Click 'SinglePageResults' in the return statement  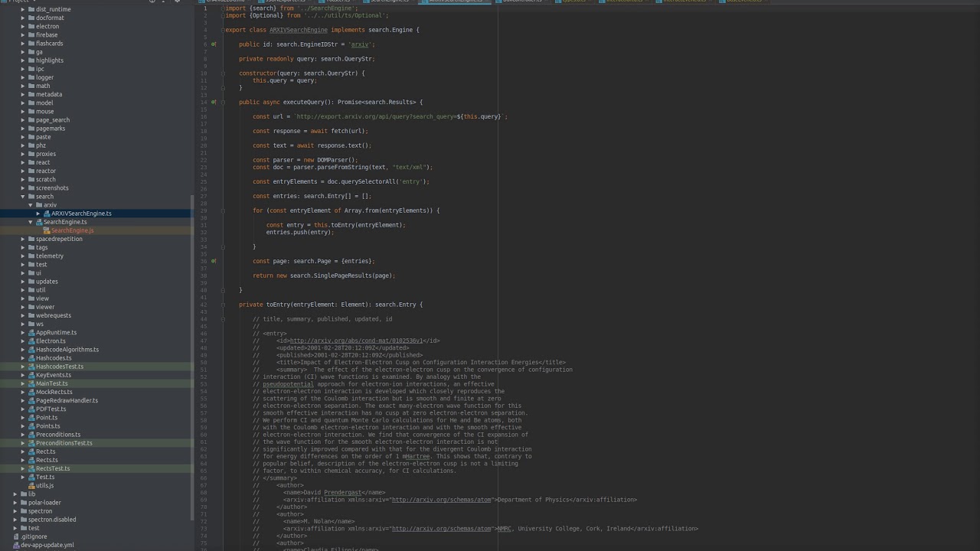pyautogui.click(x=342, y=275)
